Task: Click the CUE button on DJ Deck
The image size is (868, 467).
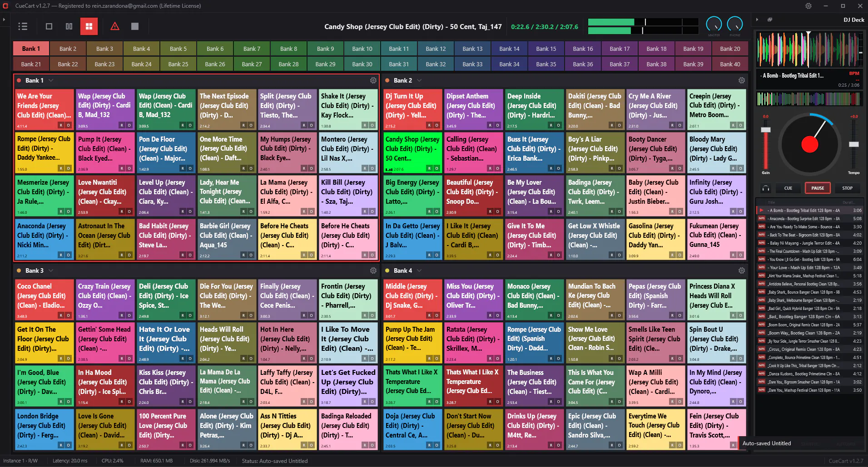Action: pos(788,188)
